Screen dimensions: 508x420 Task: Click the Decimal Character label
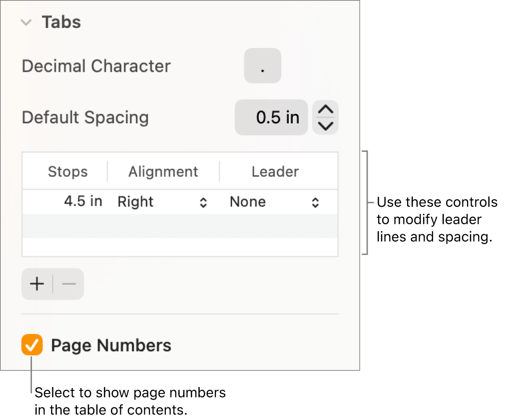coord(96,65)
